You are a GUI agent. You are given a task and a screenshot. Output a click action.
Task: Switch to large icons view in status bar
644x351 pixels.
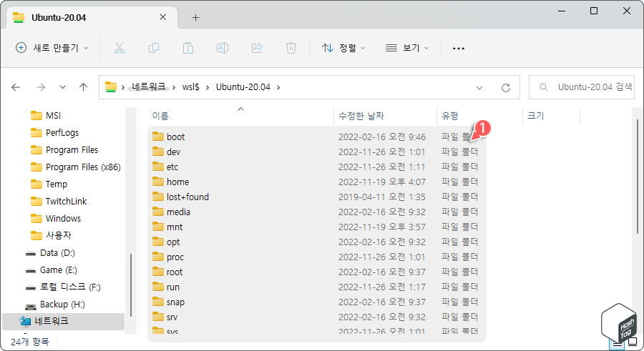click(633, 342)
